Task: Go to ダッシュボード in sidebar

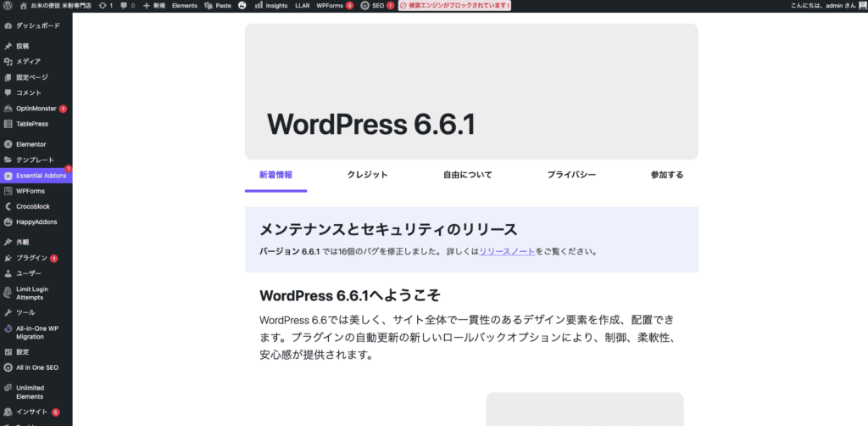Action: tap(36, 25)
